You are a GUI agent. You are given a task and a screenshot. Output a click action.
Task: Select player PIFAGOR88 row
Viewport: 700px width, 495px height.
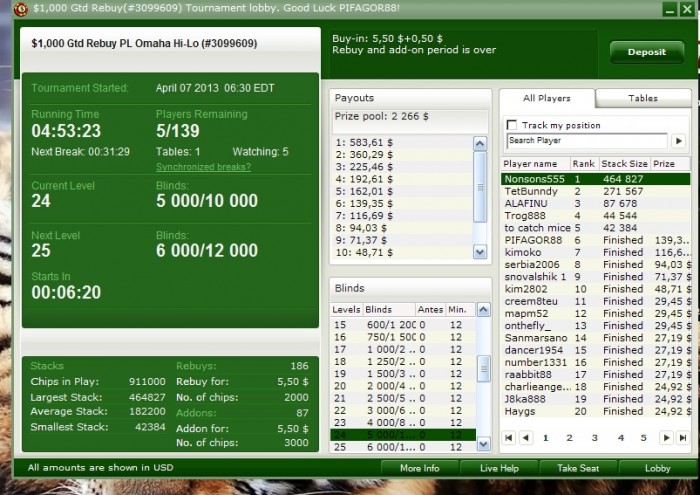(596, 240)
